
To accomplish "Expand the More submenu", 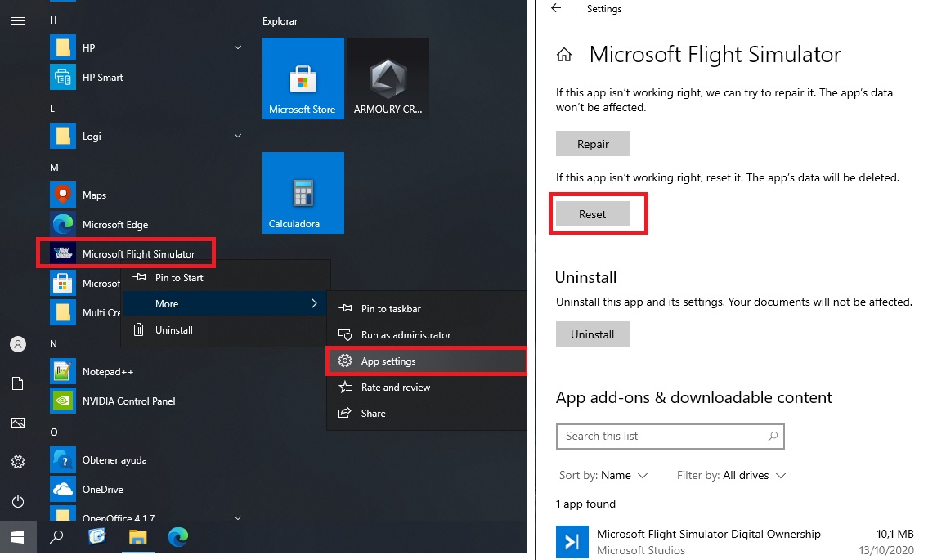I will pos(226,303).
